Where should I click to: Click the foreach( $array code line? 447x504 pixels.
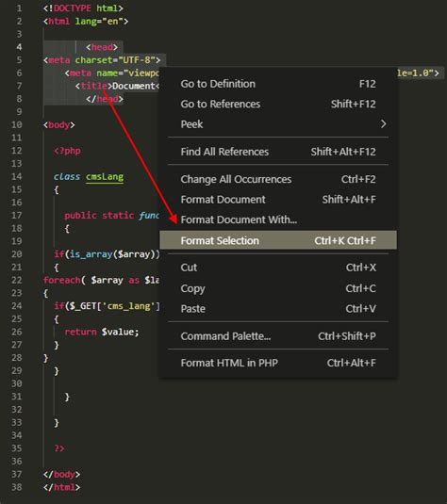tap(101, 281)
